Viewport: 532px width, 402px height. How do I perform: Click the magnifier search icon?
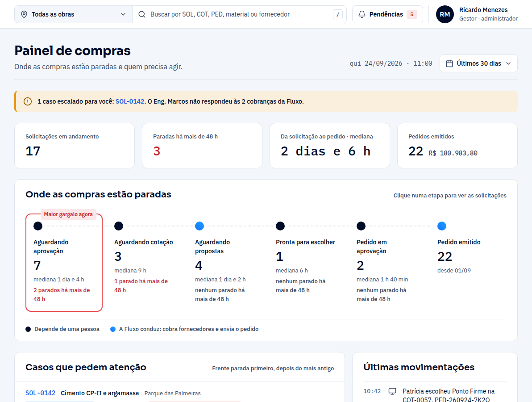click(x=142, y=14)
